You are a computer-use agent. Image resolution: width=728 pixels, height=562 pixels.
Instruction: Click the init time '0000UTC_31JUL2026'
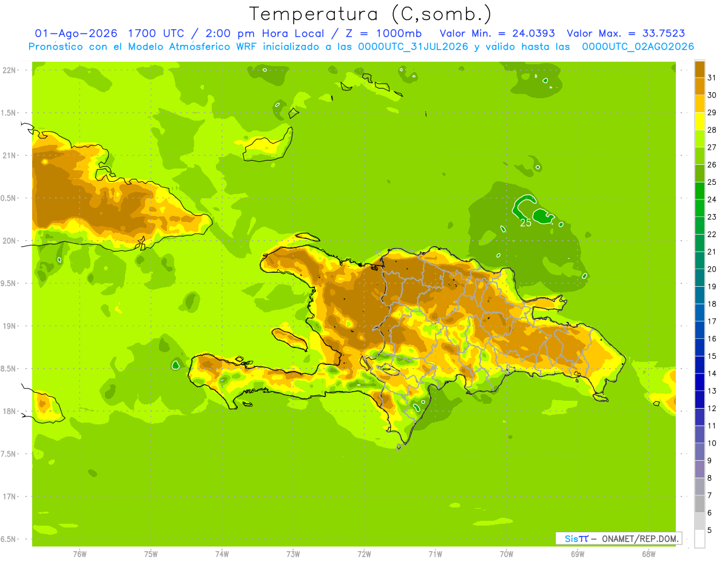[x=413, y=47]
